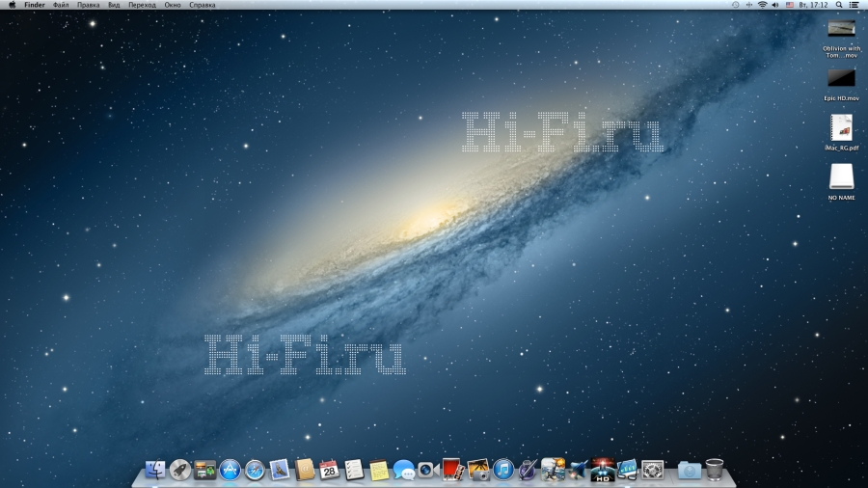Click the Справка menu item
The height and width of the screenshot is (488, 868).
(203, 5)
